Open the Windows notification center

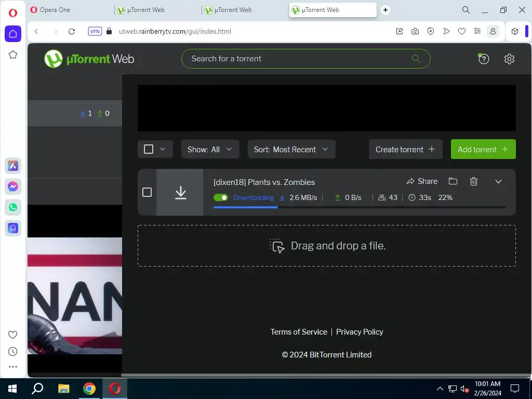coord(515,389)
